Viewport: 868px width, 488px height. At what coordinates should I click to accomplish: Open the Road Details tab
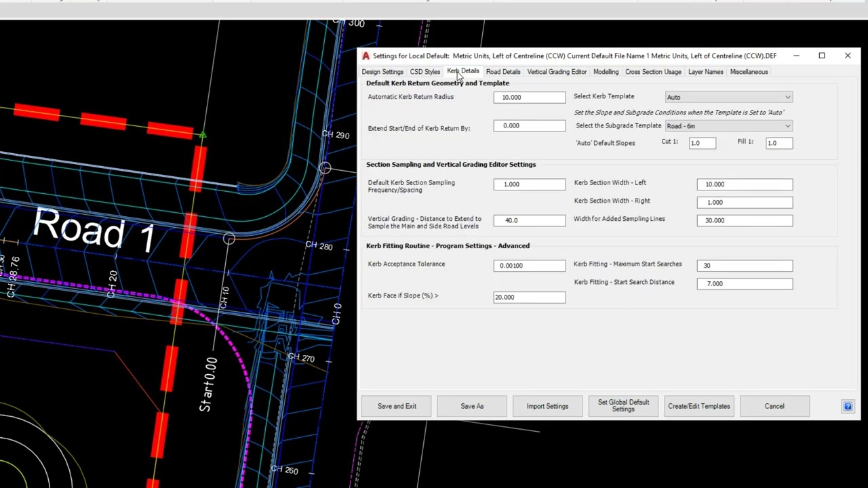click(x=503, y=72)
